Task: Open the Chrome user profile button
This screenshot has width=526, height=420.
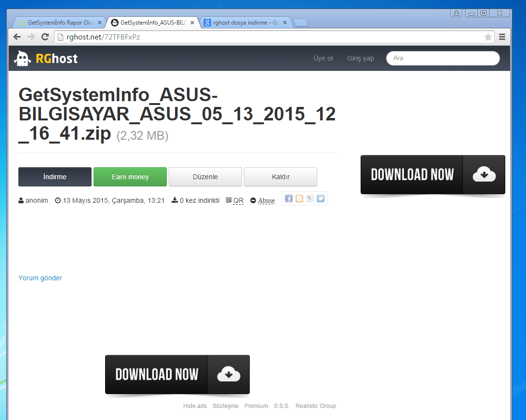Action: click(x=457, y=13)
